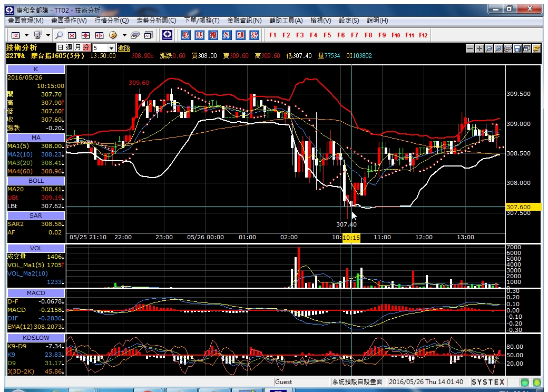Click the gold dollar coin toolbar icon
This screenshot has height=392, width=548.
click(113, 35)
